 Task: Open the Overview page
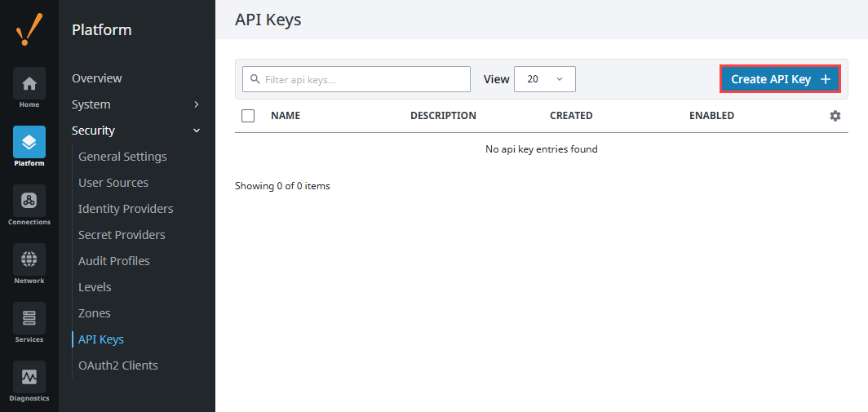[x=96, y=78]
